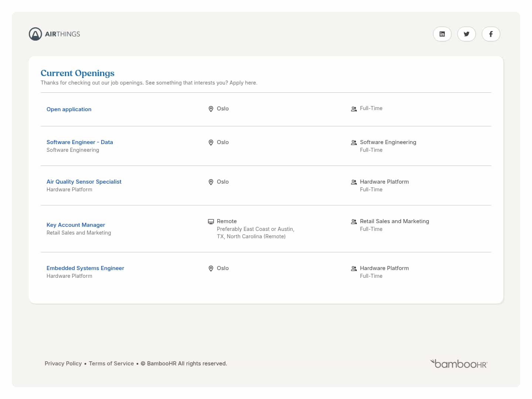Screen dimensions: 532x399
Task: Click the Oslo location for Embedded Systems Engineer
Action: pyautogui.click(x=223, y=268)
